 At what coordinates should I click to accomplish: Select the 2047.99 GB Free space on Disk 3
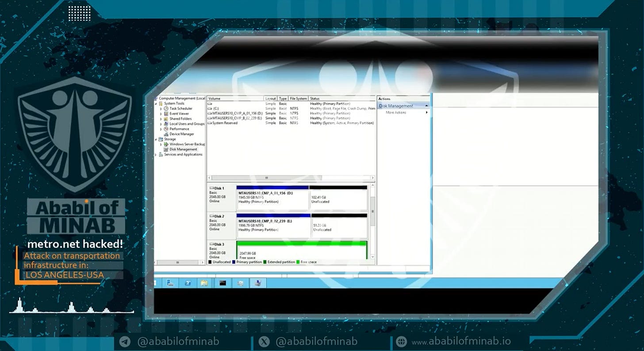[x=302, y=250]
